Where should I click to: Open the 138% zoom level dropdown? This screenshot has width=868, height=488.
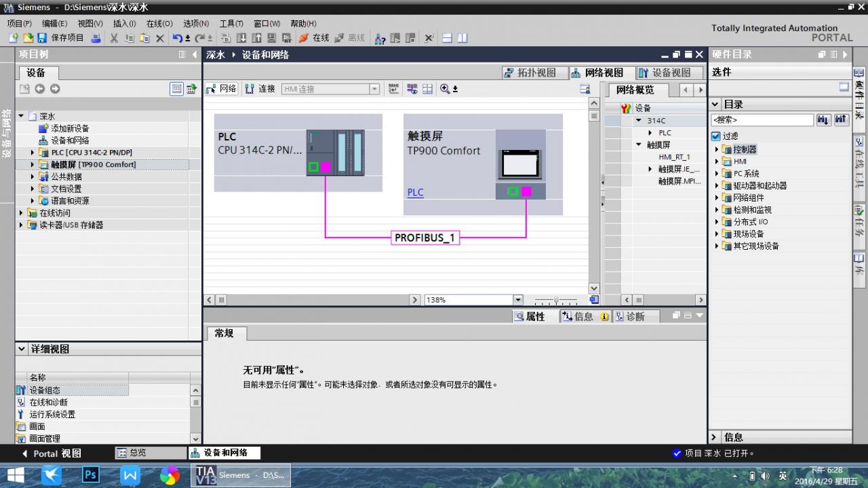(518, 299)
